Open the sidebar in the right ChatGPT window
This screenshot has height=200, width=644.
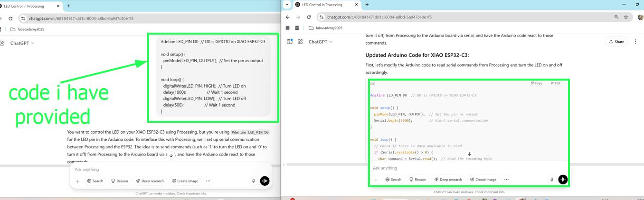(x=290, y=42)
